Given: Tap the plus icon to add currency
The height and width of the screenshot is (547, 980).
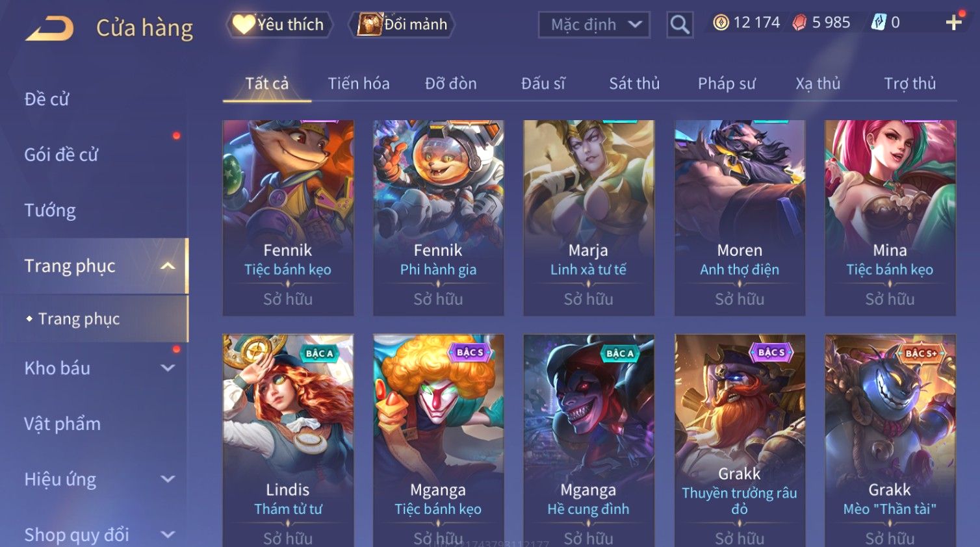Looking at the screenshot, I should pyautogui.click(x=953, y=23).
